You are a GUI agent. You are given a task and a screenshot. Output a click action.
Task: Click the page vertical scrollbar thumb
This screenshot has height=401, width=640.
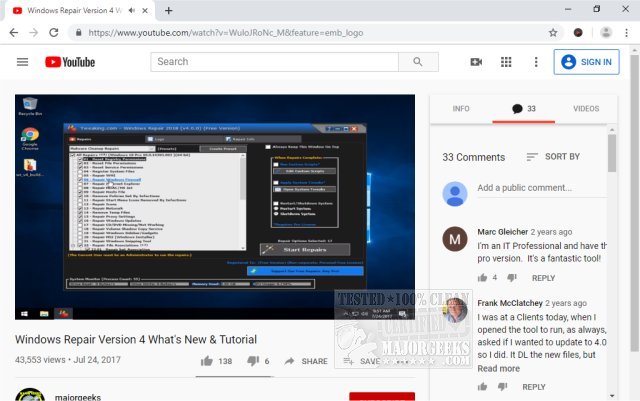coord(634,202)
